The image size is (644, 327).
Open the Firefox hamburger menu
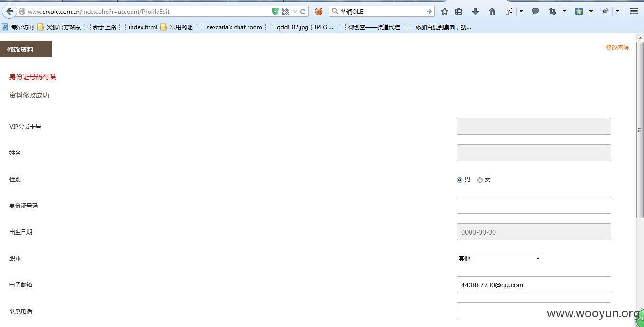coord(634,11)
